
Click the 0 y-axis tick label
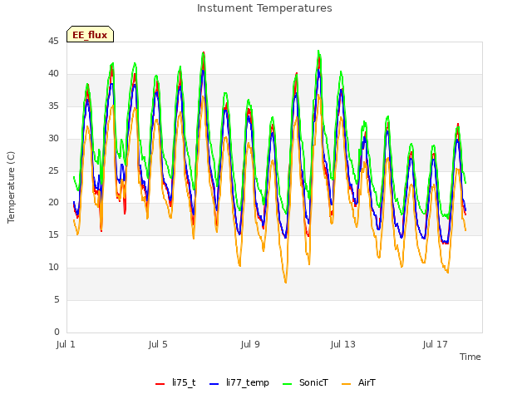pyautogui.click(x=57, y=332)
